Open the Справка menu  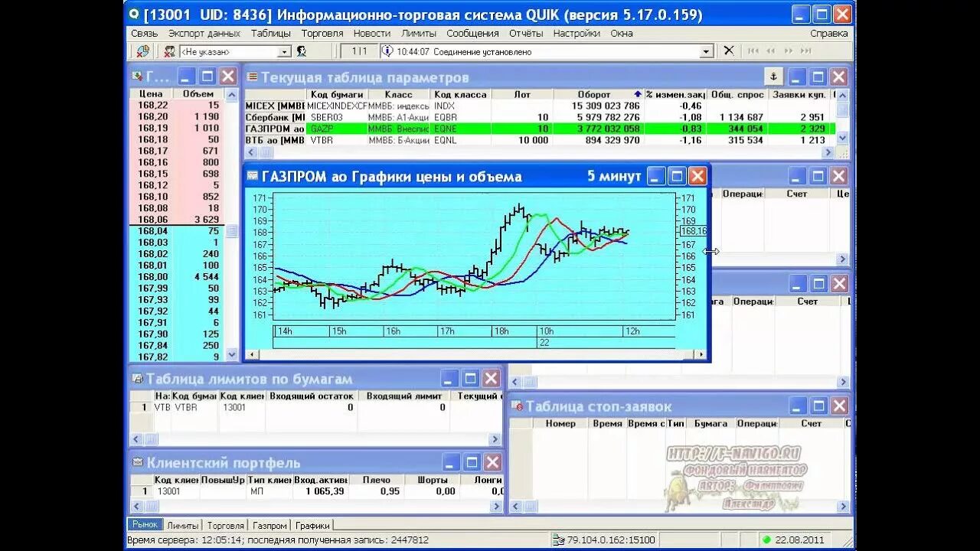tap(829, 33)
